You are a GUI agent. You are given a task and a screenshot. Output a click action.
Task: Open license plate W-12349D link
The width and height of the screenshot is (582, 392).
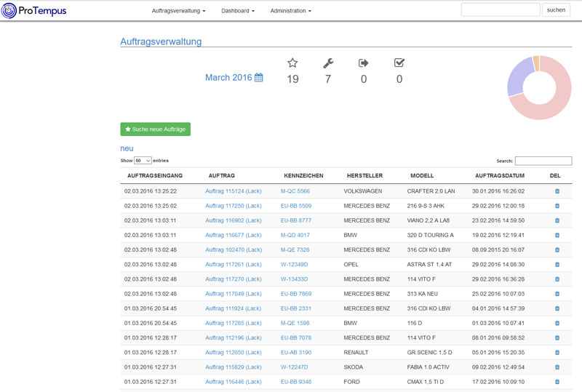[x=294, y=264]
